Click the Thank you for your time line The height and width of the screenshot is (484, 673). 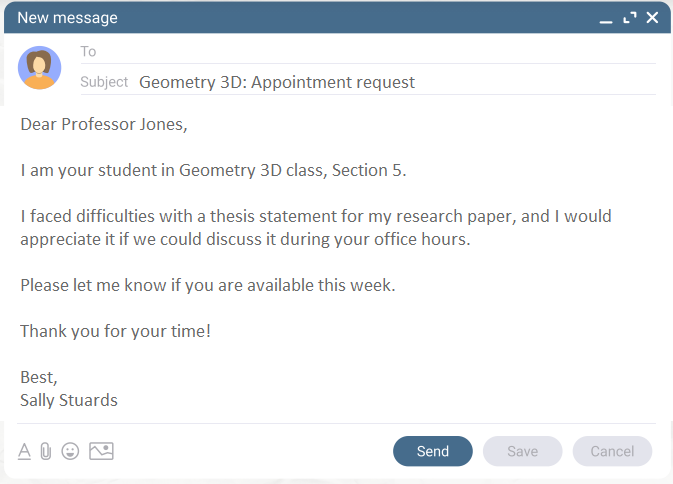click(x=115, y=331)
